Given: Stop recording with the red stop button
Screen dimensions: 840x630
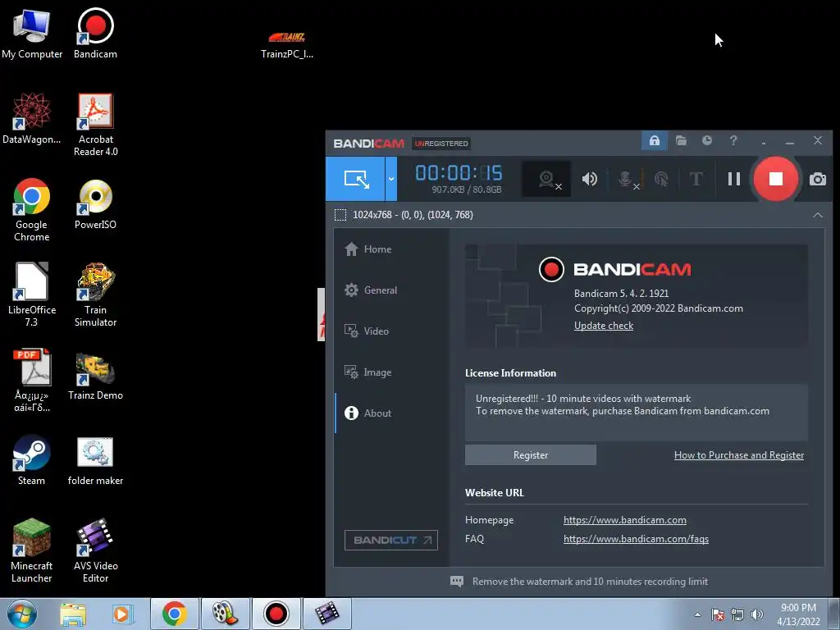Looking at the screenshot, I should [x=775, y=179].
